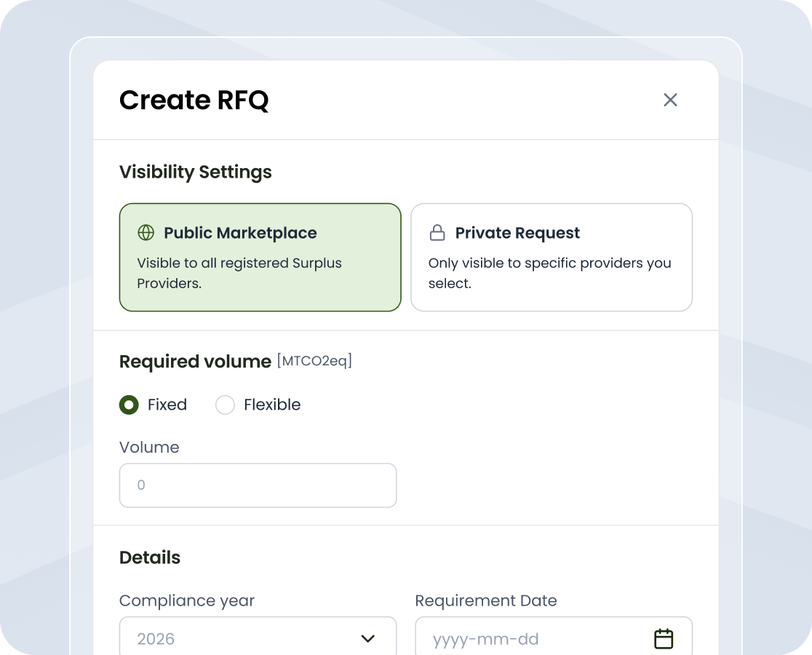Switch to Private Request visibility

coord(551,257)
